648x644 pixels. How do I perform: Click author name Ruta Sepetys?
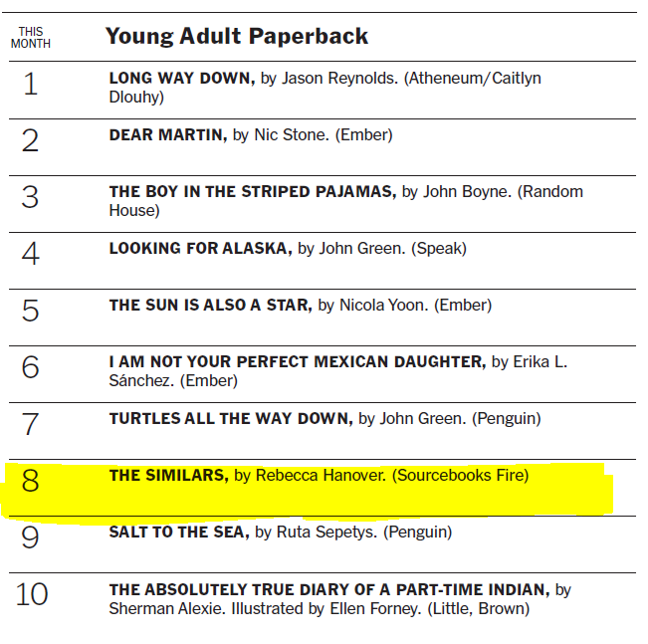pos(330,532)
